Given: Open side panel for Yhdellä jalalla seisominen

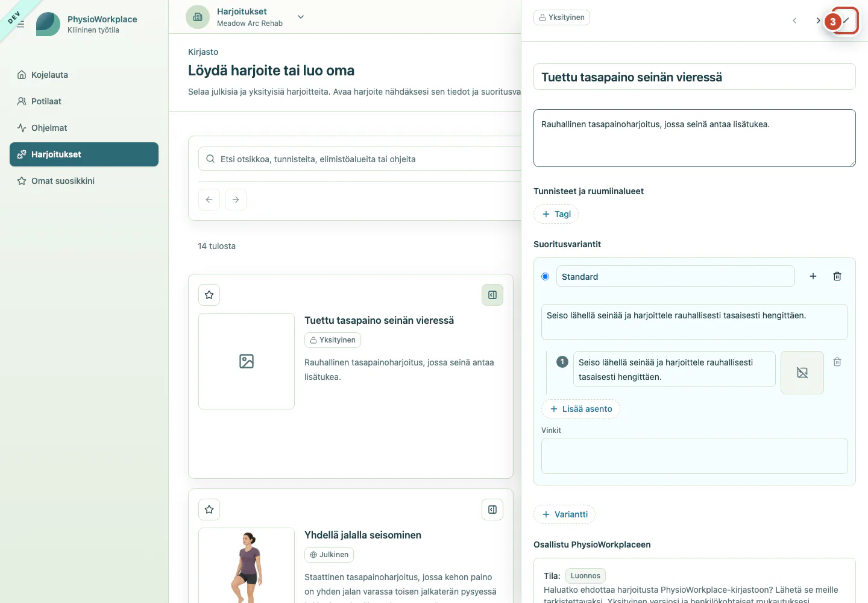Looking at the screenshot, I should click(492, 510).
